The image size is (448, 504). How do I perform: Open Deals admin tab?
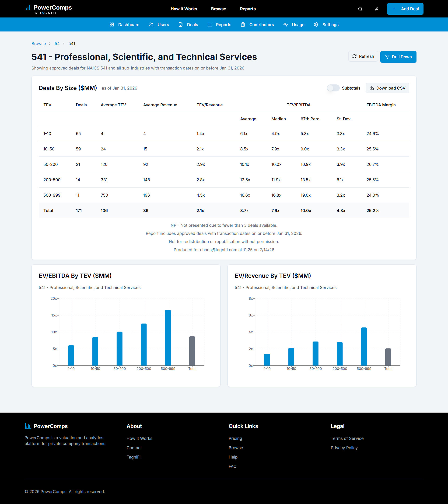189,25
